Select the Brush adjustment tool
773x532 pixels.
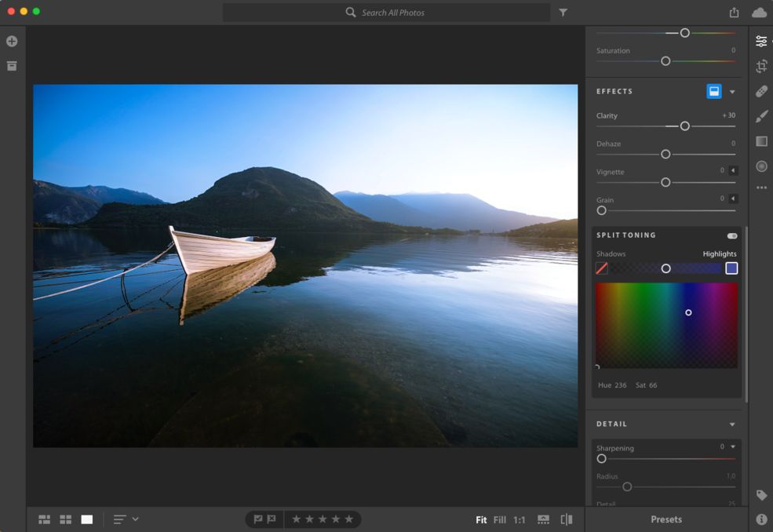pos(761,116)
